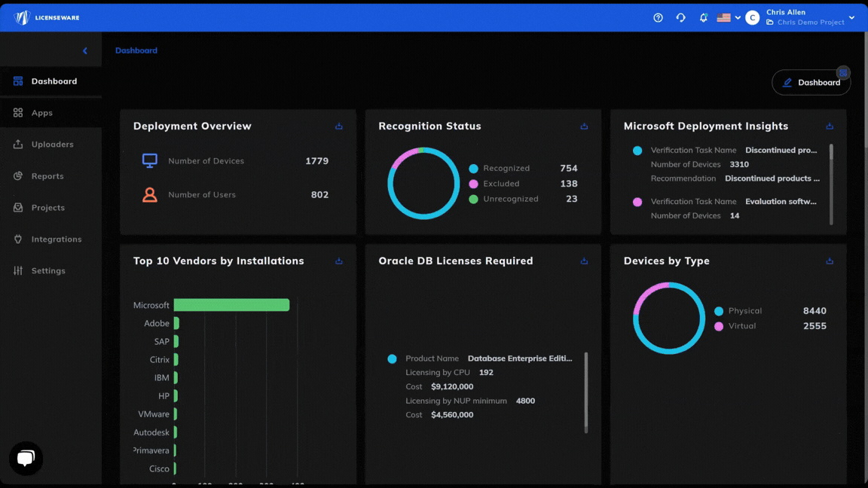This screenshot has height=488, width=868.
Task: Open the help question mark icon
Action: pyautogui.click(x=658, y=18)
